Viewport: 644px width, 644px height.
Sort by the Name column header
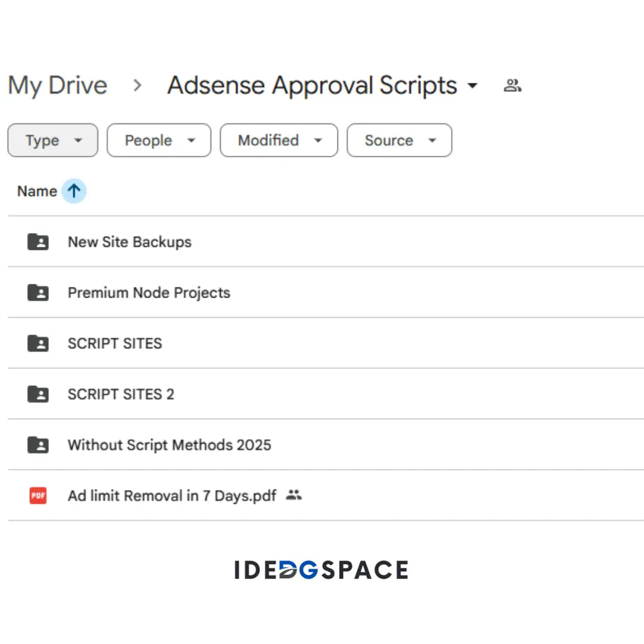click(37, 191)
